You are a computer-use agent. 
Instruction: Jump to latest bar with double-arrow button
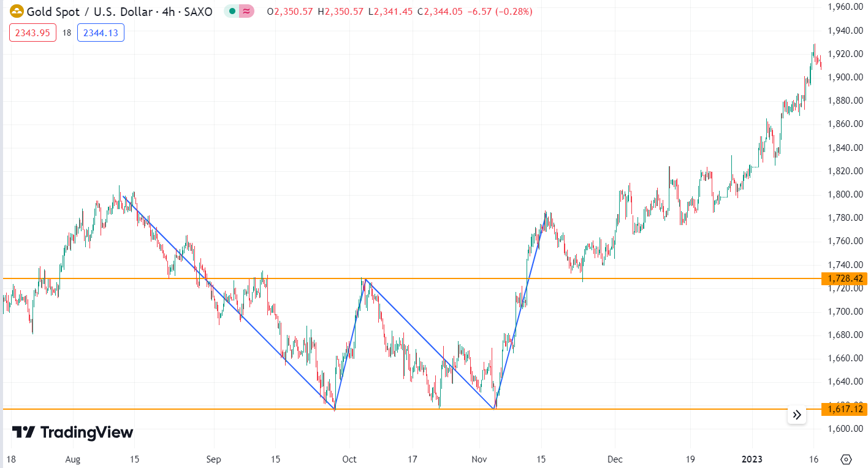pyautogui.click(x=797, y=415)
